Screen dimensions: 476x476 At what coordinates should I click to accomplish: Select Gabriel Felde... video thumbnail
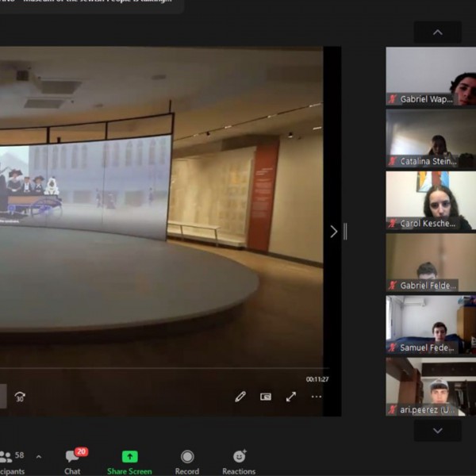pyautogui.click(x=431, y=263)
